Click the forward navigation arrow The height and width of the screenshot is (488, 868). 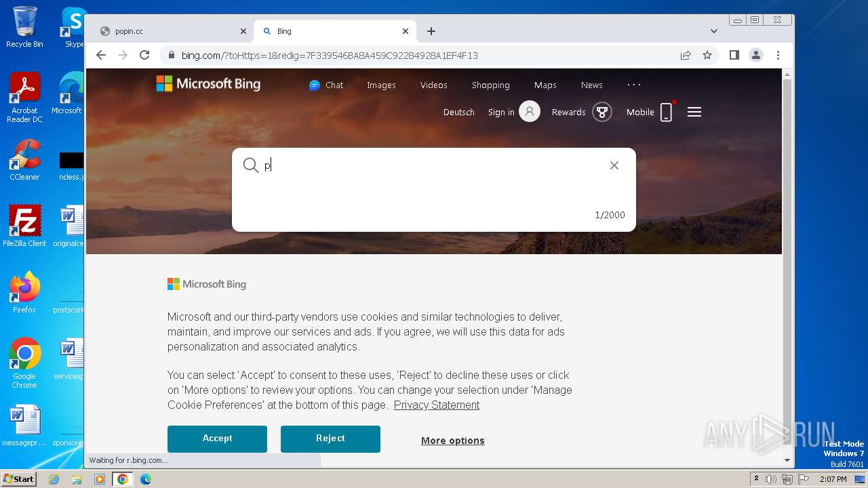tap(123, 56)
